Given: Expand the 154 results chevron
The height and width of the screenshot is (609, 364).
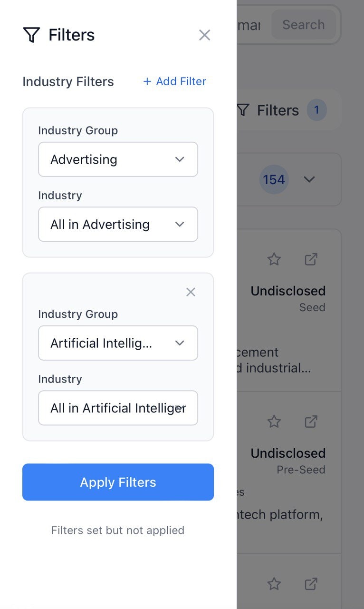Looking at the screenshot, I should pyautogui.click(x=309, y=179).
